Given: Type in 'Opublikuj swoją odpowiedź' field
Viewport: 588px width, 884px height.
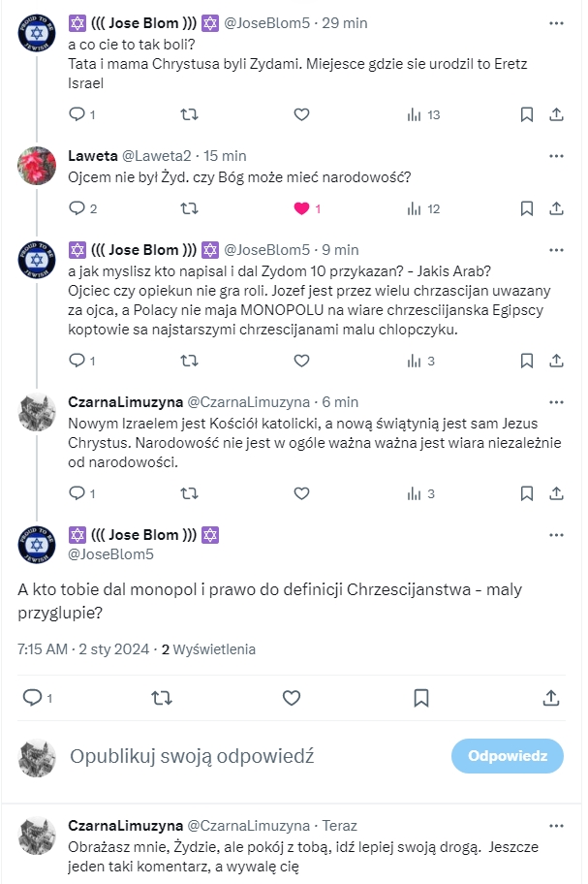Looking at the screenshot, I should tap(242, 756).
